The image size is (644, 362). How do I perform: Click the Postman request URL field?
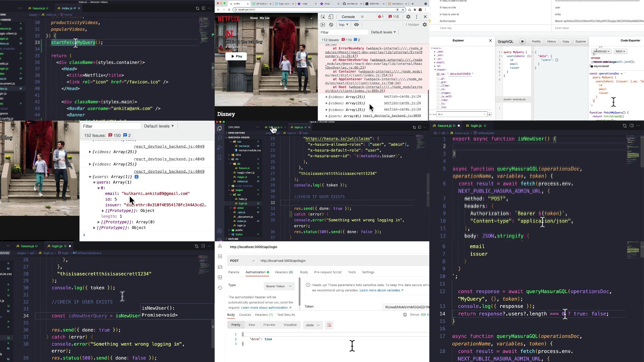click(x=343, y=261)
